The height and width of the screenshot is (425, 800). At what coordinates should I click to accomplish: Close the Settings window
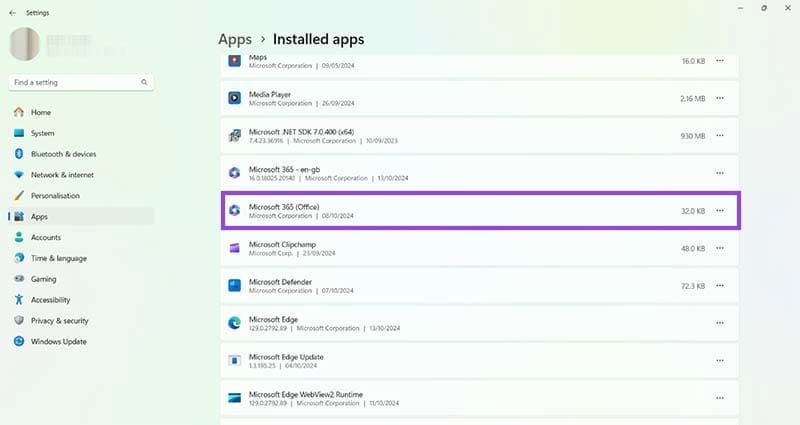coord(787,8)
